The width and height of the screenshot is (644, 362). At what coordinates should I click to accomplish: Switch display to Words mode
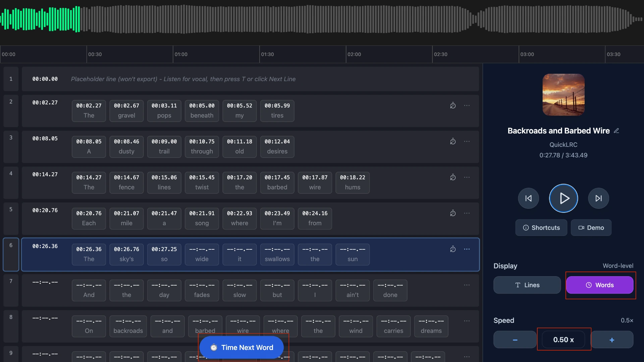(600, 285)
